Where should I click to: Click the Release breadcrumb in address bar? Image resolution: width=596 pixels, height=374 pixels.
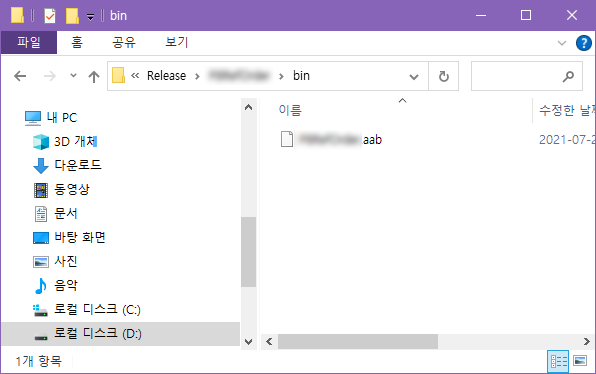click(166, 76)
